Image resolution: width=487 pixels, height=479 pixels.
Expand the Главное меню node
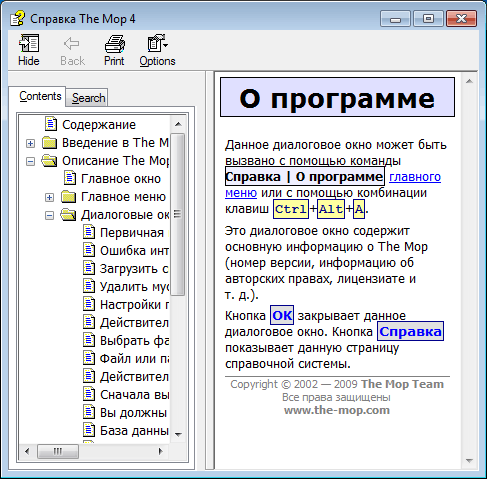(49, 197)
